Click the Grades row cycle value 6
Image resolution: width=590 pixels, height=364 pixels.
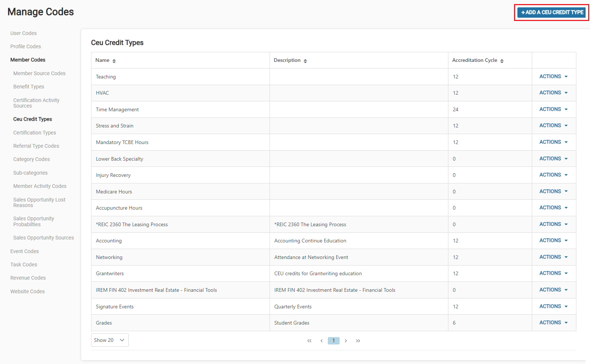[454, 323]
